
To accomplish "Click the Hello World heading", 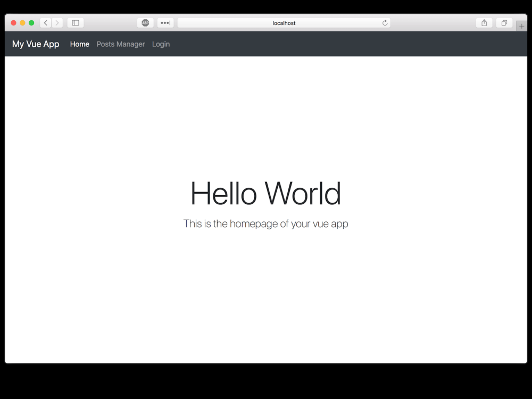I will pos(265,193).
